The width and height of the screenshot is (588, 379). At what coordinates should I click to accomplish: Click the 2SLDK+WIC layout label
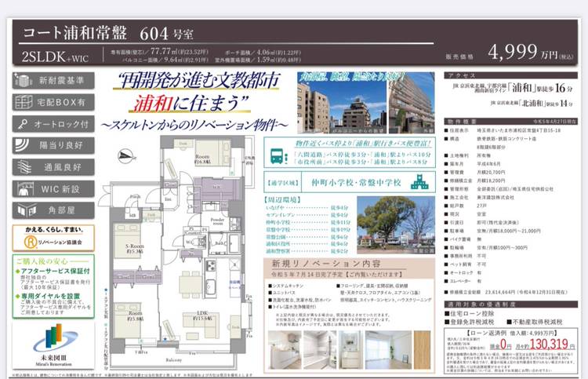(x=55, y=56)
